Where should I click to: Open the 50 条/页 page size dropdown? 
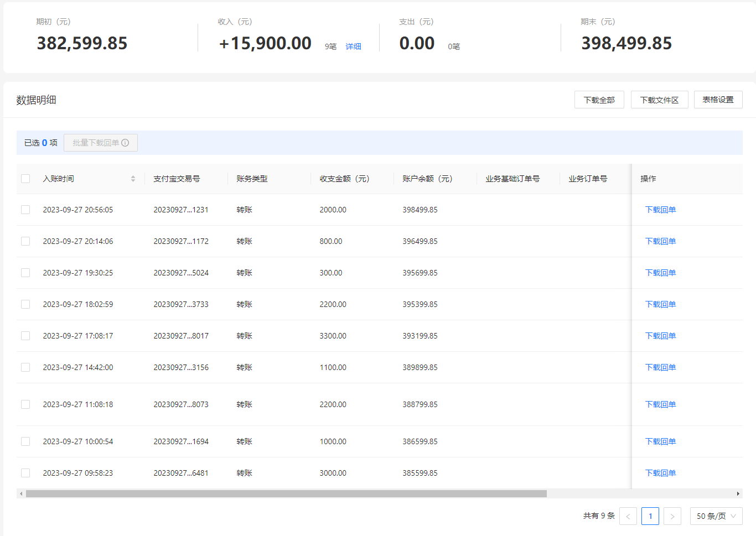(716, 516)
